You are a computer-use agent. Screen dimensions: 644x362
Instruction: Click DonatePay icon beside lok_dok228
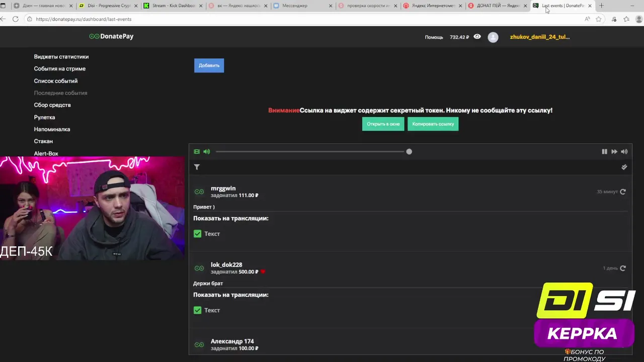(x=199, y=268)
